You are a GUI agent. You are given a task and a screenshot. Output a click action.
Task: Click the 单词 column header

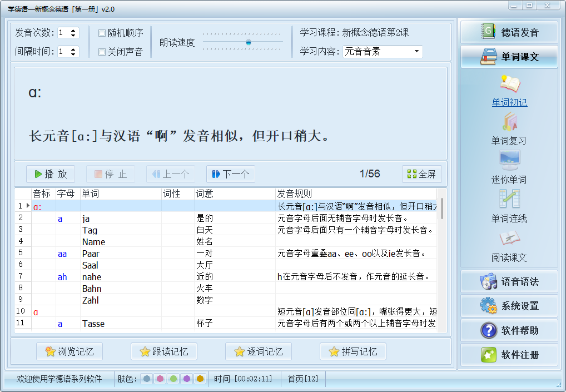[x=121, y=194]
